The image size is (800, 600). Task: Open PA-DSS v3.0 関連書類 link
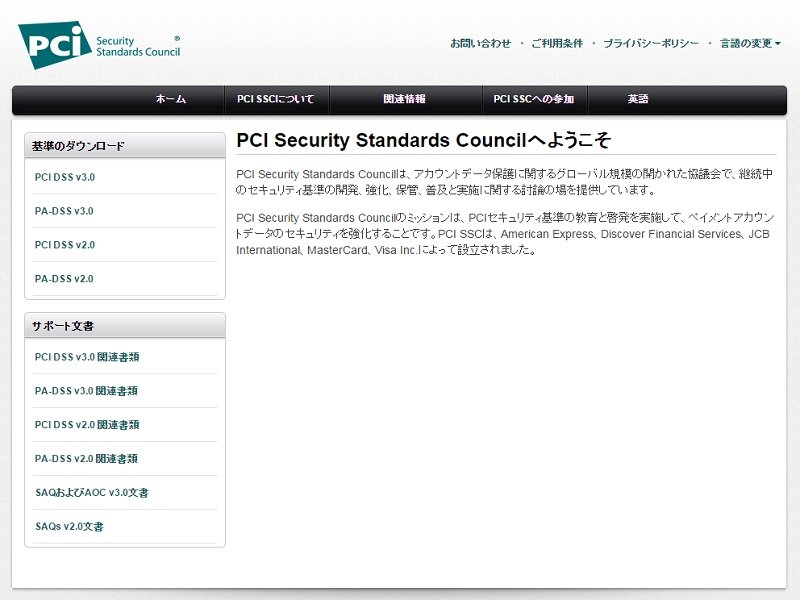click(x=86, y=391)
